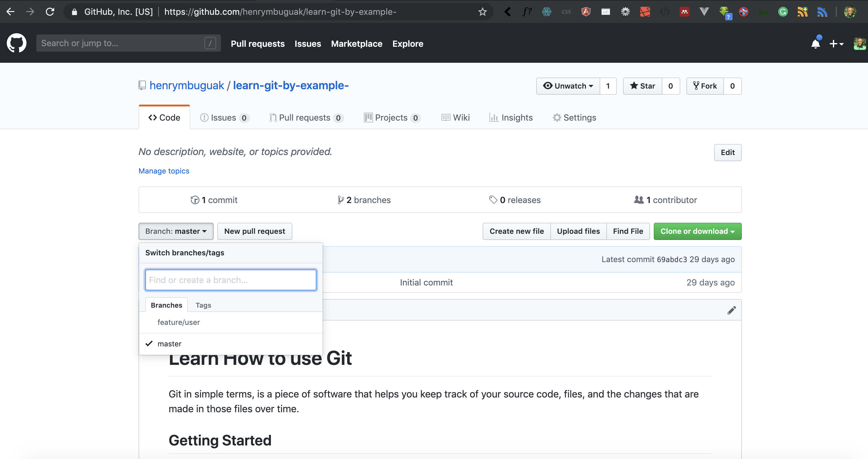The image size is (868, 459).
Task: Open the notifications bell
Action: pyautogui.click(x=816, y=44)
